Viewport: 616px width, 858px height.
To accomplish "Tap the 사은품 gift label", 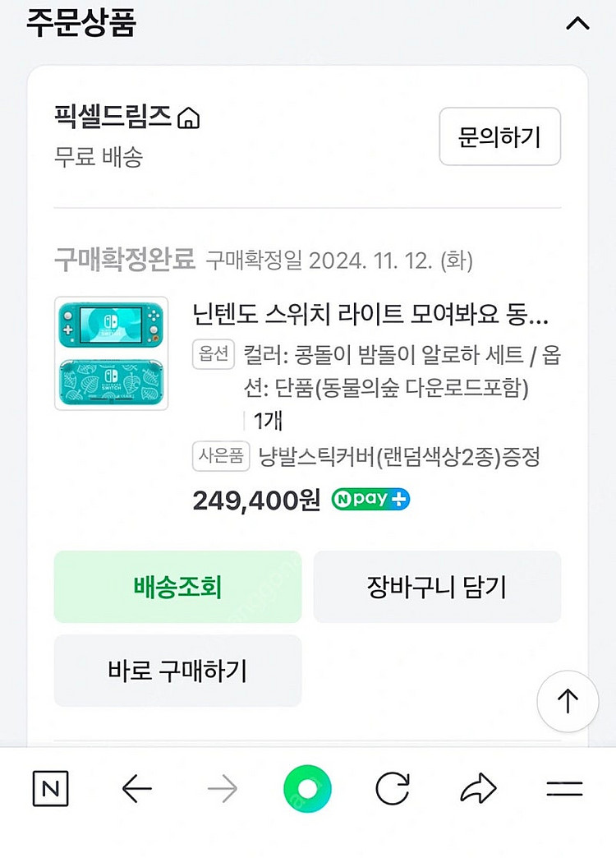I will pos(221,457).
